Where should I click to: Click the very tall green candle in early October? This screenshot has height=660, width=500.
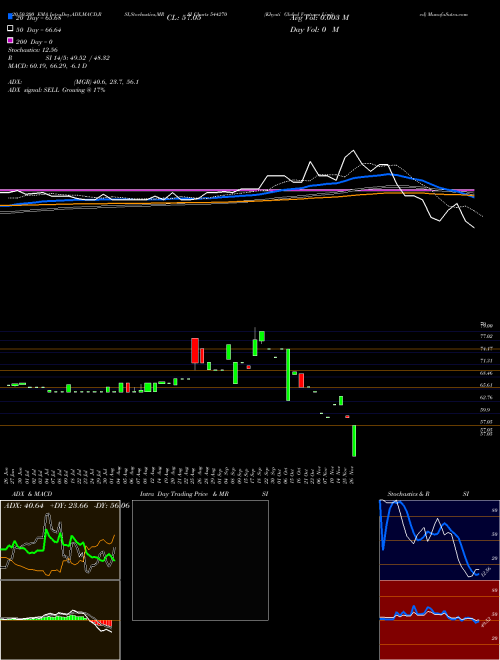288,375
